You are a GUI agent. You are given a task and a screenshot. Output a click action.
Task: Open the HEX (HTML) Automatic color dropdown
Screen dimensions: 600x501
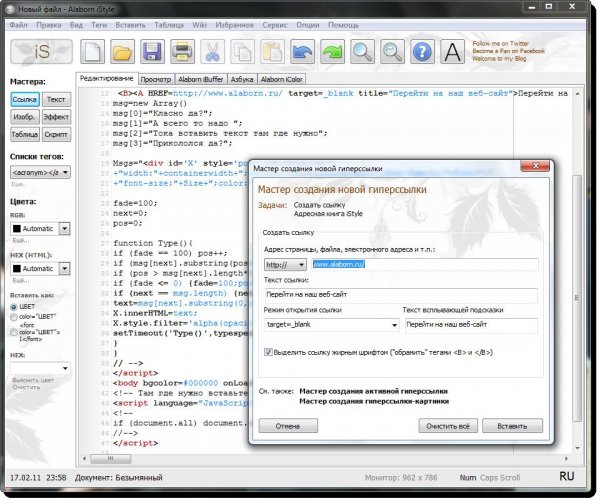point(65,268)
